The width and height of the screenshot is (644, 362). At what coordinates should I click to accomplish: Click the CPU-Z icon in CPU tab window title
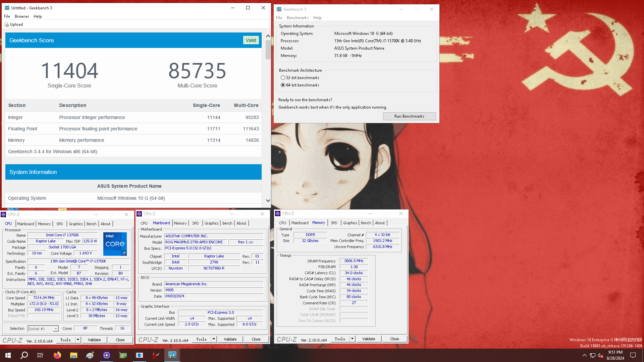pyautogui.click(x=4, y=215)
